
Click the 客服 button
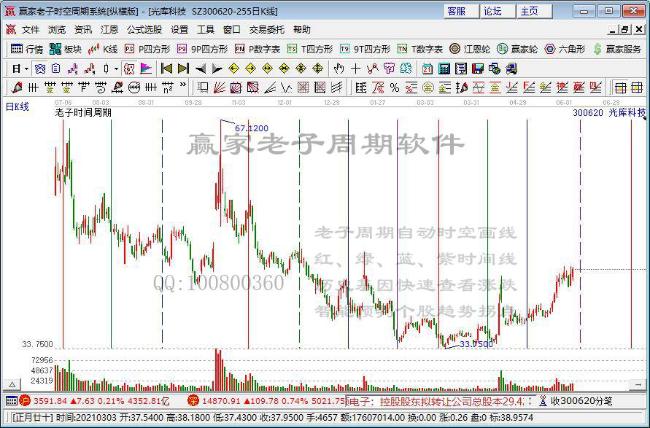462,11
